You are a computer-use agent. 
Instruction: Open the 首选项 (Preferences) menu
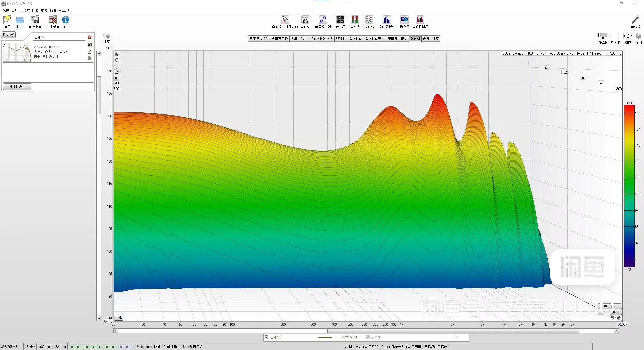pyautogui.click(x=25, y=10)
